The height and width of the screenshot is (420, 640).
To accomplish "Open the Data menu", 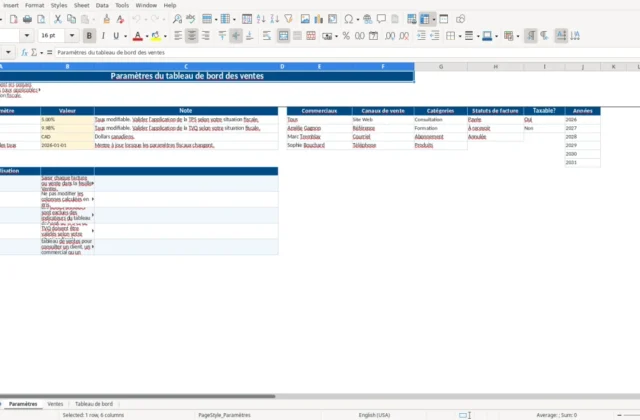I will pos(102,5).
